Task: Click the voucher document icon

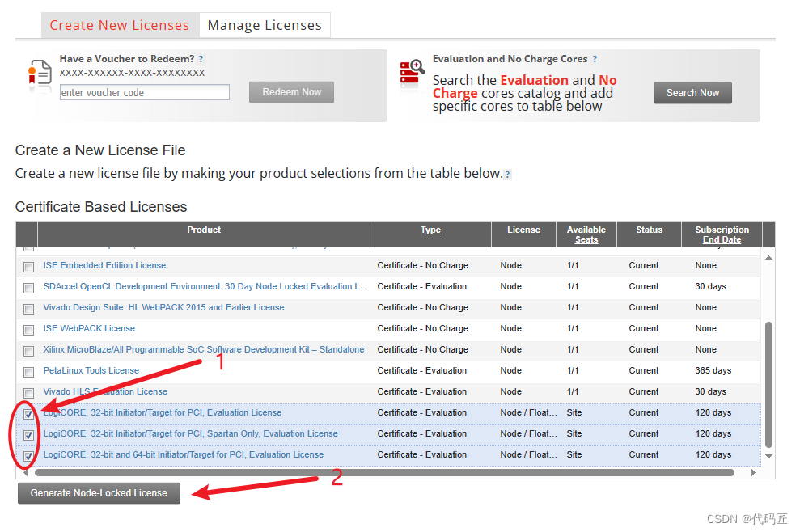Action: 40,73
